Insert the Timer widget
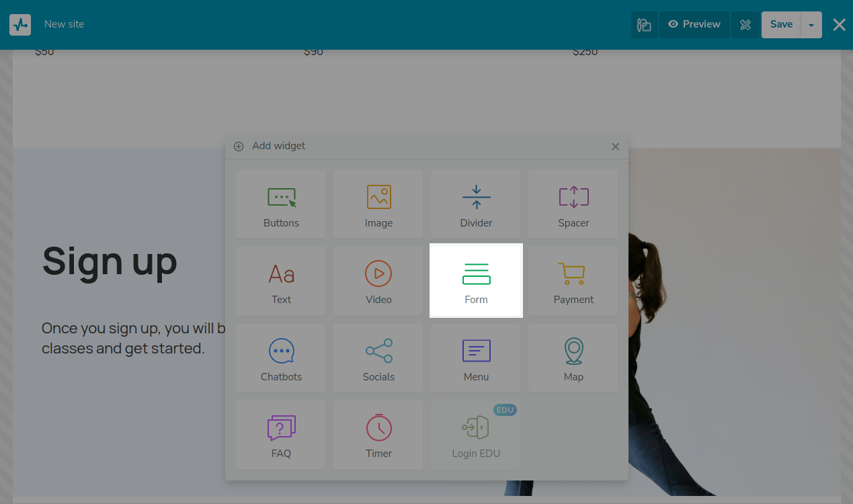This screenshot has height=504, width=853. (378, 435)
